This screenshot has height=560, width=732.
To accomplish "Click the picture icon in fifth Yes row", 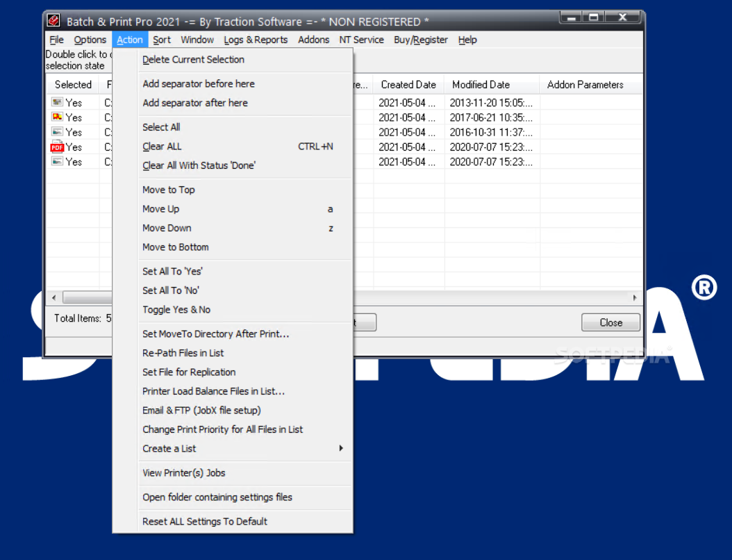I will coord(57,161).
